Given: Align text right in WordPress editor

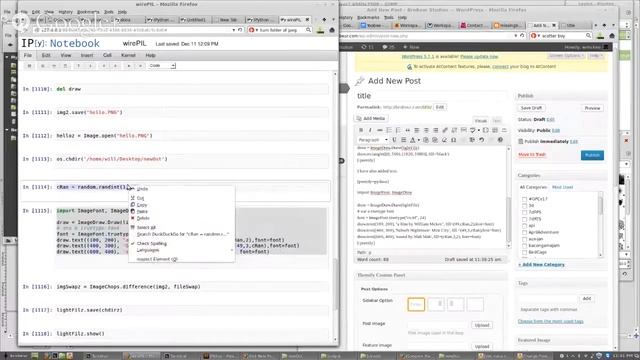Looking at the screenshot, I should click(436, 130).
